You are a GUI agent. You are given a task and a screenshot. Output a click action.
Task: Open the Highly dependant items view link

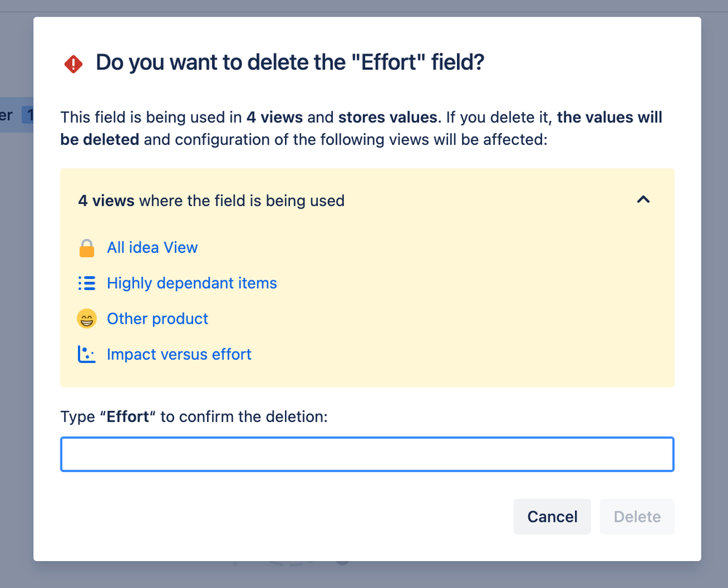click(192, 283)
